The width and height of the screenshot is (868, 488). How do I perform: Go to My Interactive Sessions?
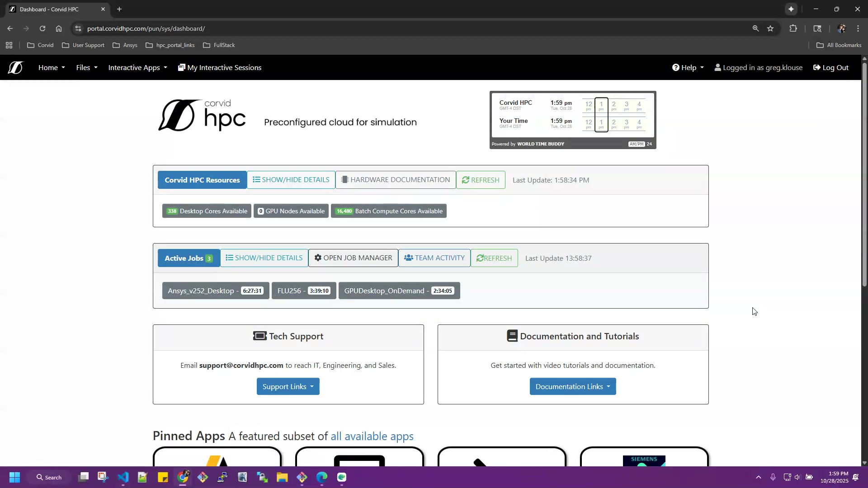[220, 68]
